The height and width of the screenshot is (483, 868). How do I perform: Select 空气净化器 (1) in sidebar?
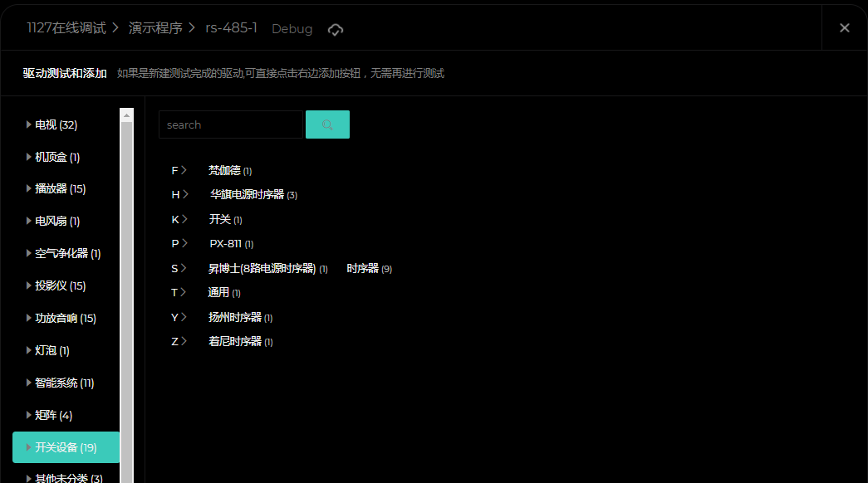(x=67, y=254)
